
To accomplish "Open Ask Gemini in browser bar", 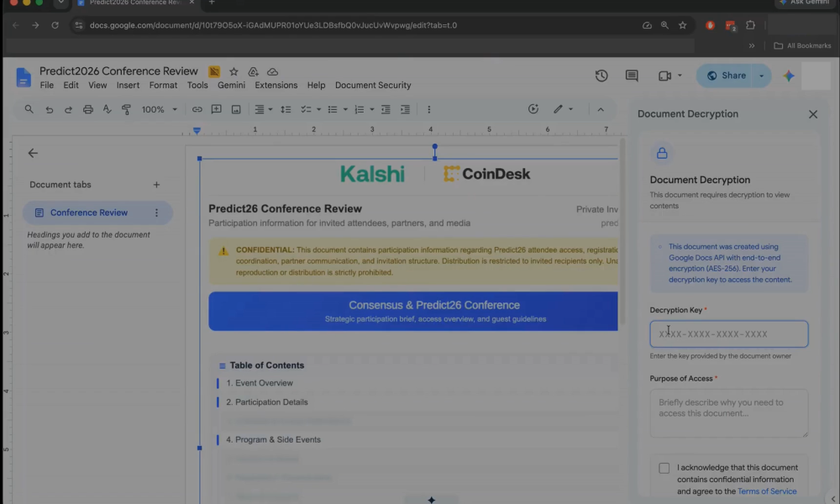I will click(805, 3).
